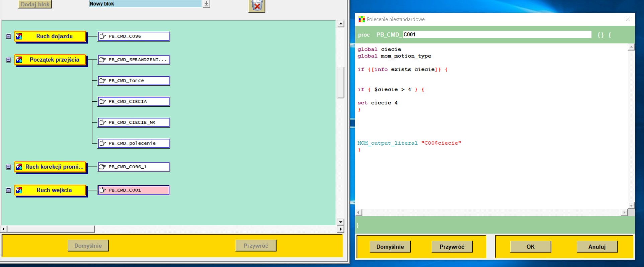Click the event tree horizontal scrollbar thumb
This screenshot has width=644, height=267.
[x=51, y=229]
